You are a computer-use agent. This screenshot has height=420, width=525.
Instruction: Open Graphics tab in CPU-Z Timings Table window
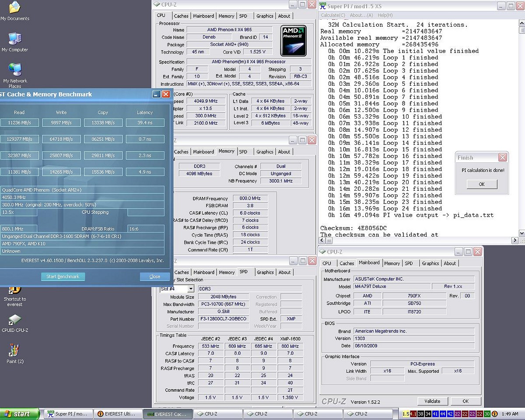point(265,272)
